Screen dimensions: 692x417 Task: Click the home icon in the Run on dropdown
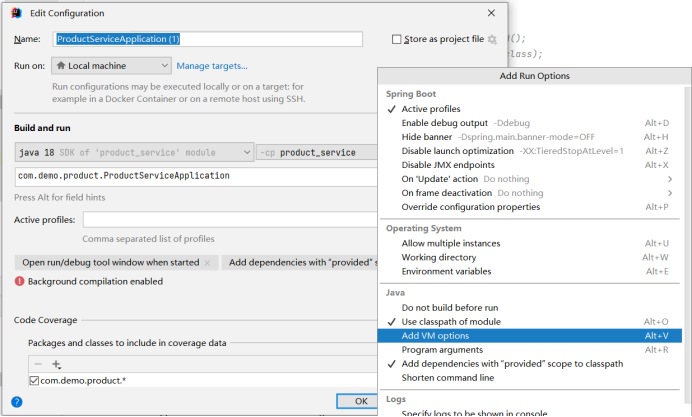click(x=61, y=65)
